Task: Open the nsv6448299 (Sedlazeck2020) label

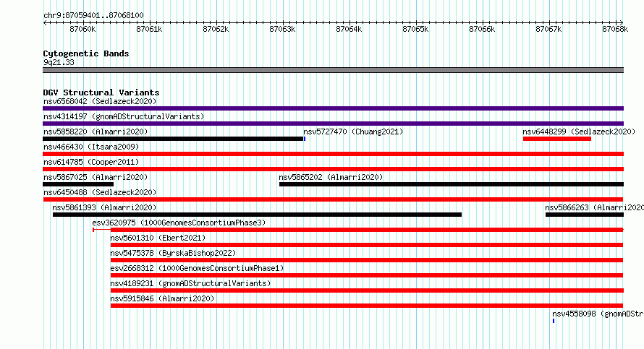Action: 579,132
